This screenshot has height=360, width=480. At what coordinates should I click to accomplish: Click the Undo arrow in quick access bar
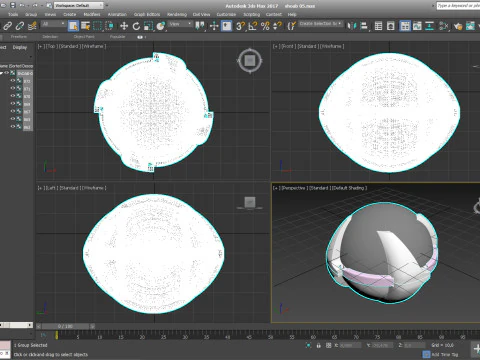tap(22, 5)
